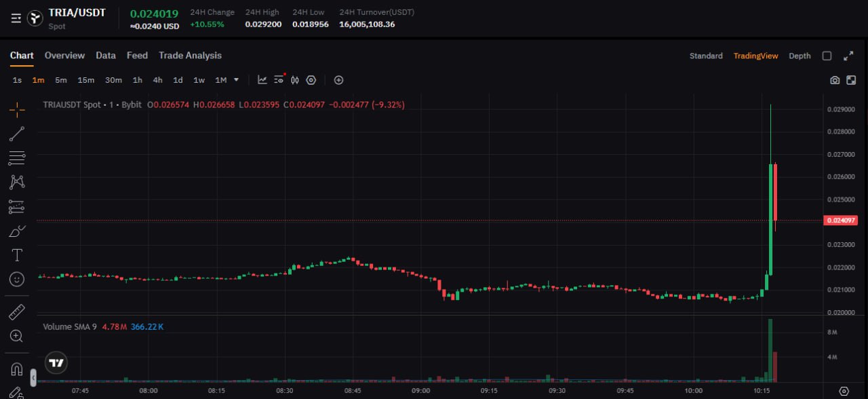This screenshot has height=399, width=868.
Task: Open the Fibonacci retracement tool
Action: point(17,158)
